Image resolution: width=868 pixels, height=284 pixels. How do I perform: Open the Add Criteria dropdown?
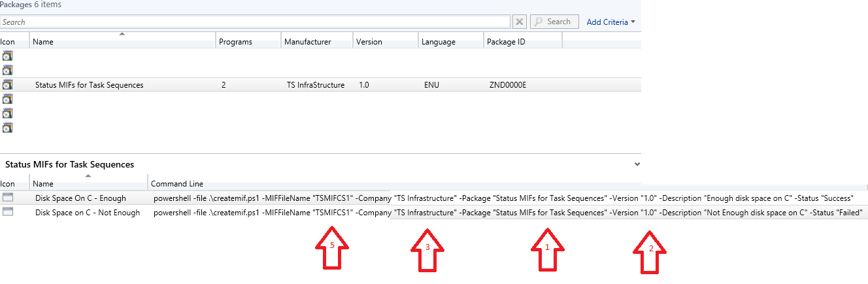coord(610,22)
